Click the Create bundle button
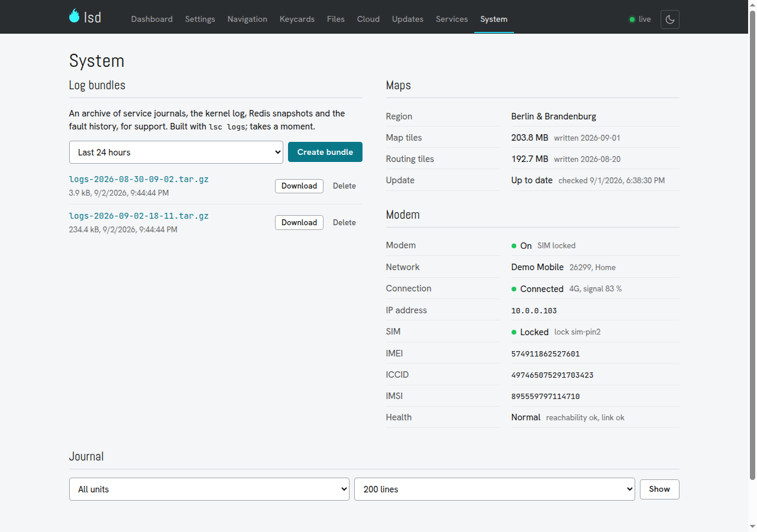 coord(325,152)
